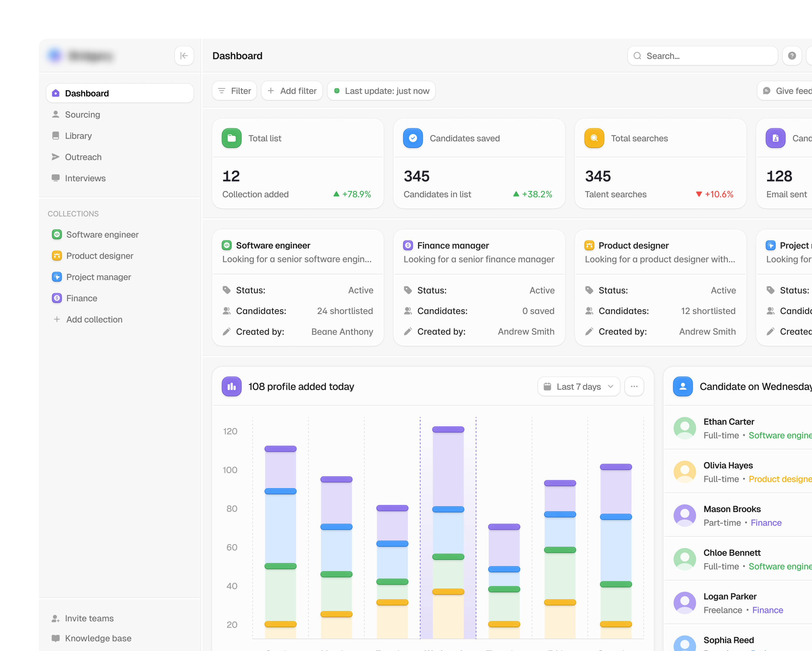
Task: Click the plus icon beside Add collection
Action: click(x=57, y=319)
